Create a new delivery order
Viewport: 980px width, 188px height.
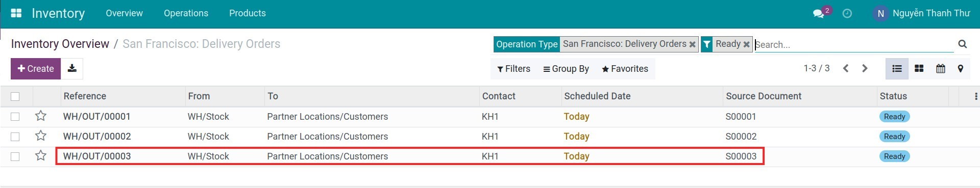coord(36,68)
